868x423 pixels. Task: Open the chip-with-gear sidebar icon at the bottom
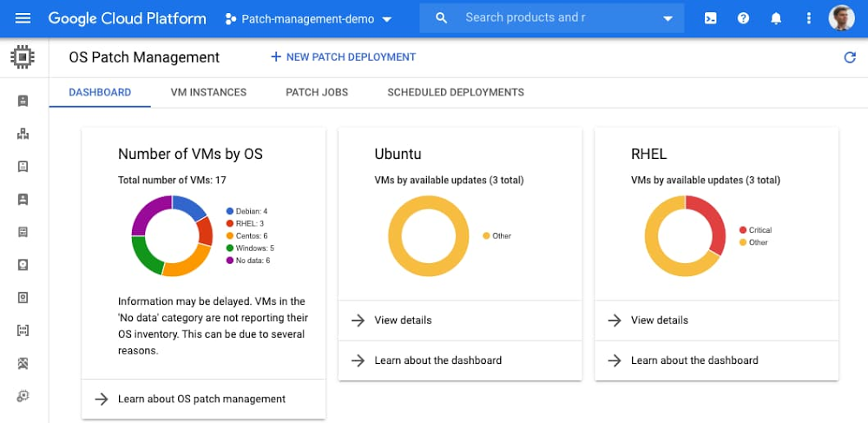pyautogui.click(x=23, y=396)
